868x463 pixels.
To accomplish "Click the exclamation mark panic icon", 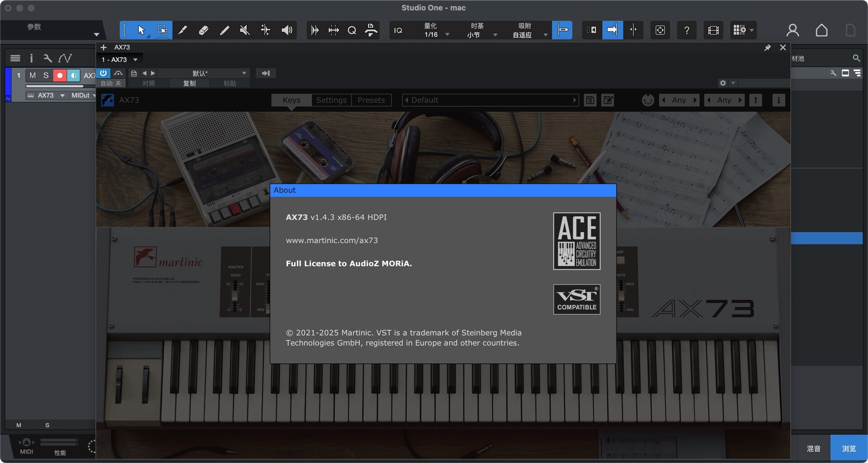I will [755, 100].
